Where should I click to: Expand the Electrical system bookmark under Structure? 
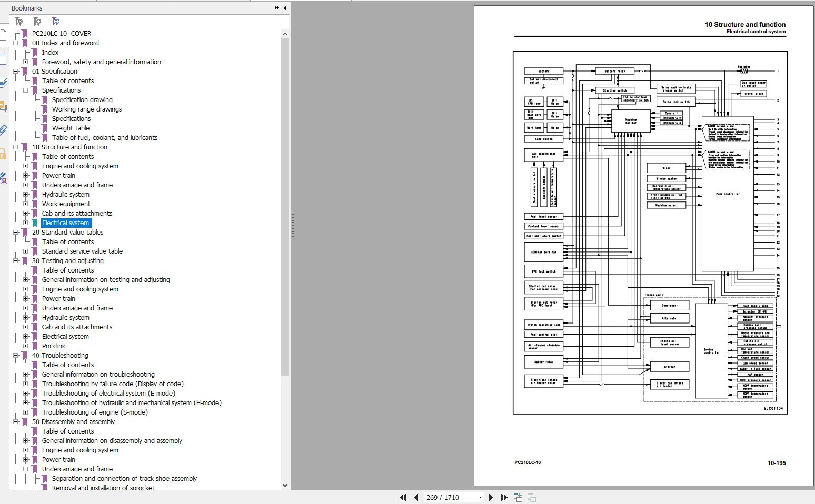coord(25,223)
